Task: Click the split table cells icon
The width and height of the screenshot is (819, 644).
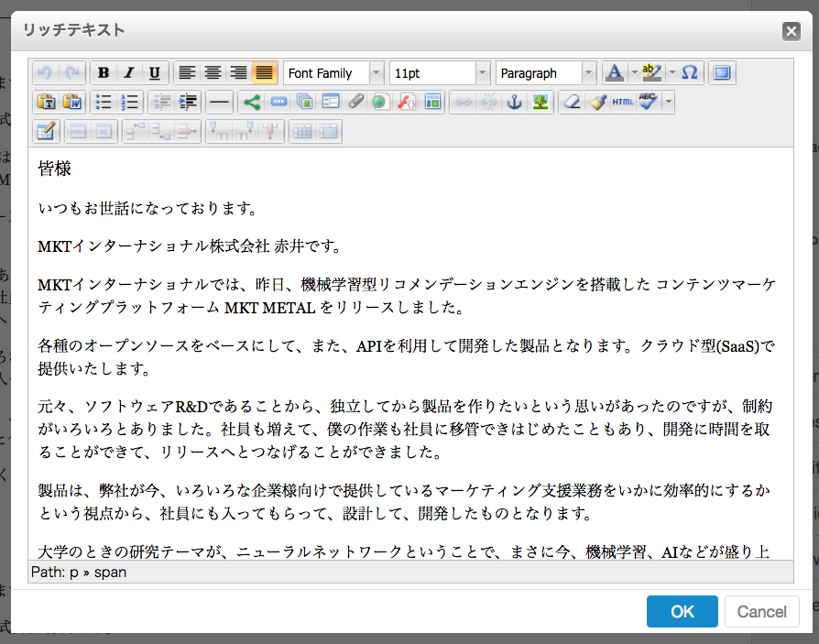Action: point(303,131)
